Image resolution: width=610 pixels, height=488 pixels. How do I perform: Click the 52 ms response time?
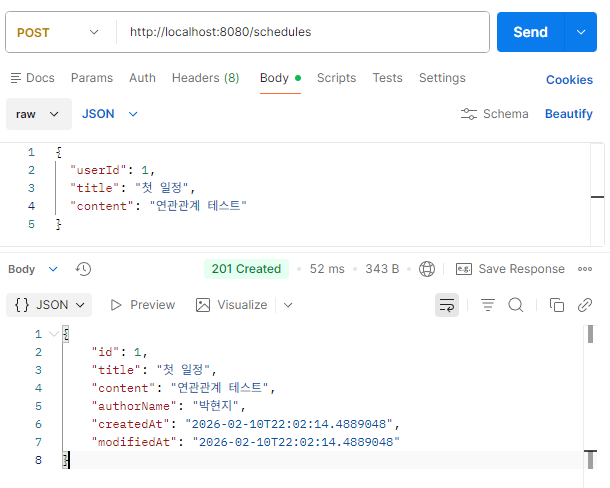pyautogui.click(x=327, y=269)
